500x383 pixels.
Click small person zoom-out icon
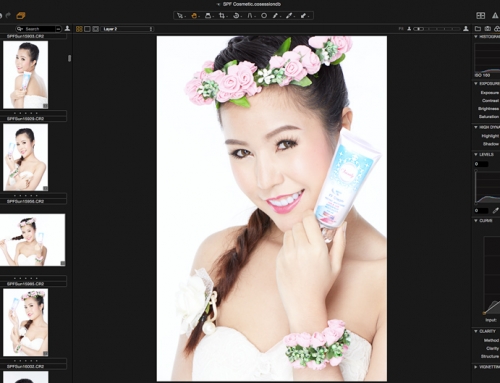[x=409, y=29]
